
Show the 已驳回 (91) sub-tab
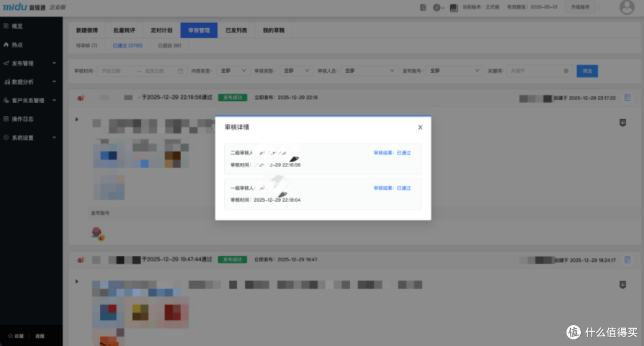pos(169,45)
